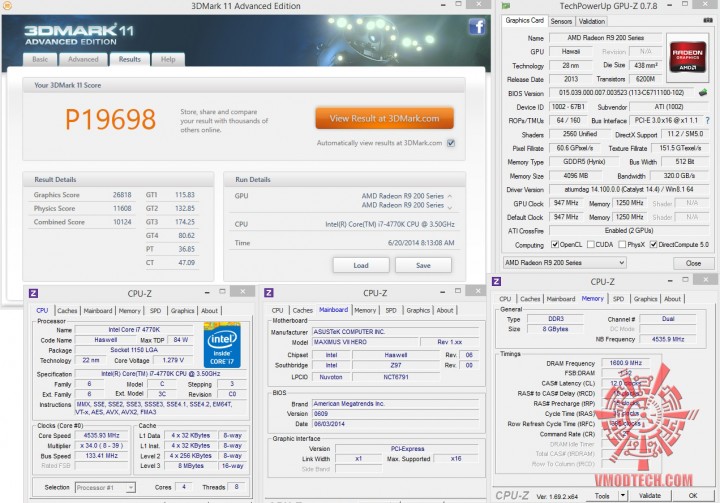Click the MAXIMUS VII HERO model field
The width and height of the screenshot is (720, 503).
click(x=366, y=342)
